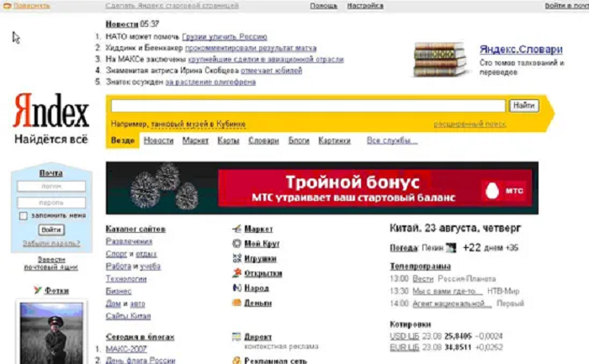This screenshot has width=589, height=364.
Task: Switch to the Блоги search tab
Action: [299, 140]
